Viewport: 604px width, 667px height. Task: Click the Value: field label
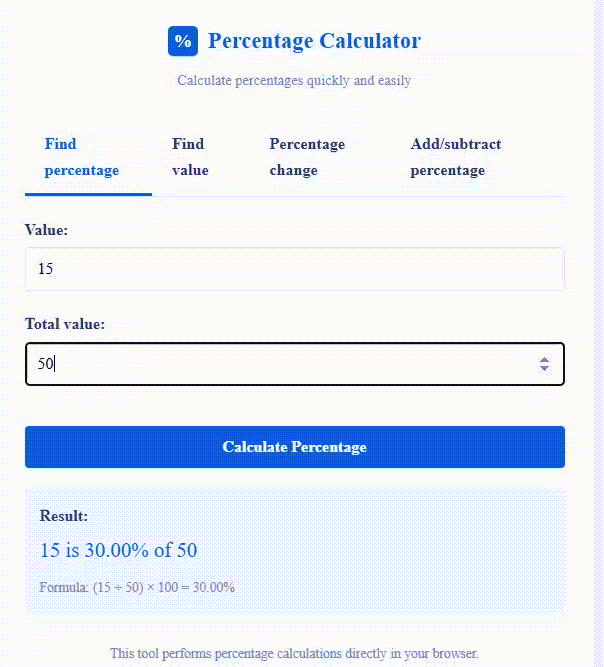(46, 230)
